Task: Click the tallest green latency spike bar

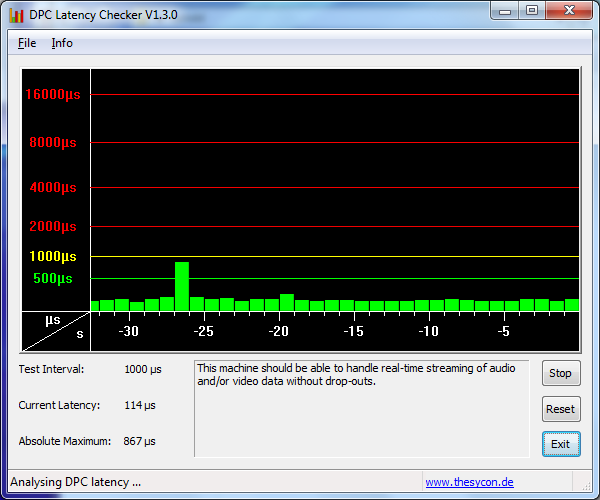Action: [x=182, y=286]
